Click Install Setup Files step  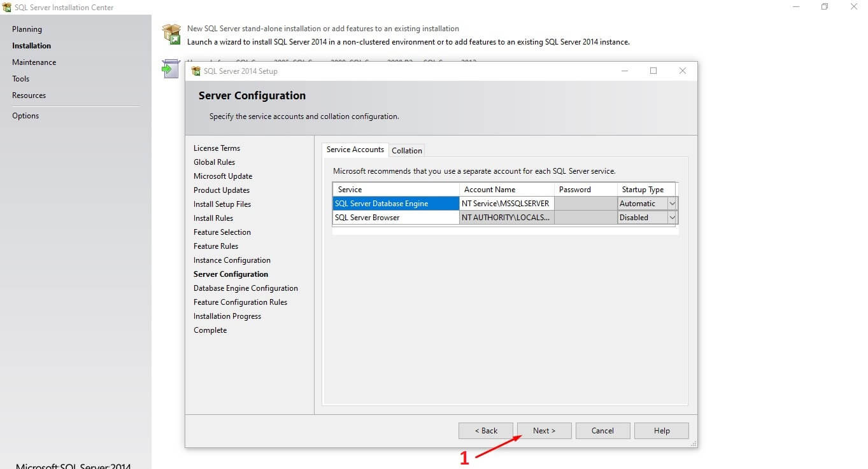point(222,204)
